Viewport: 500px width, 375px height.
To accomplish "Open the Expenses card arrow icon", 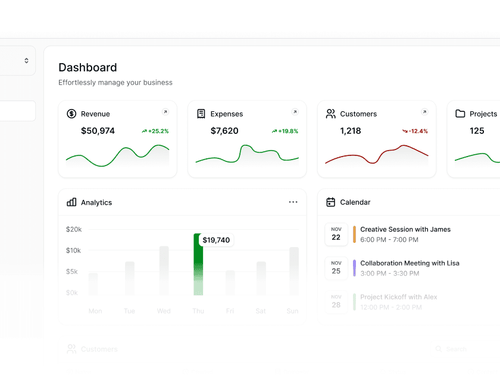I will point(295,112).
